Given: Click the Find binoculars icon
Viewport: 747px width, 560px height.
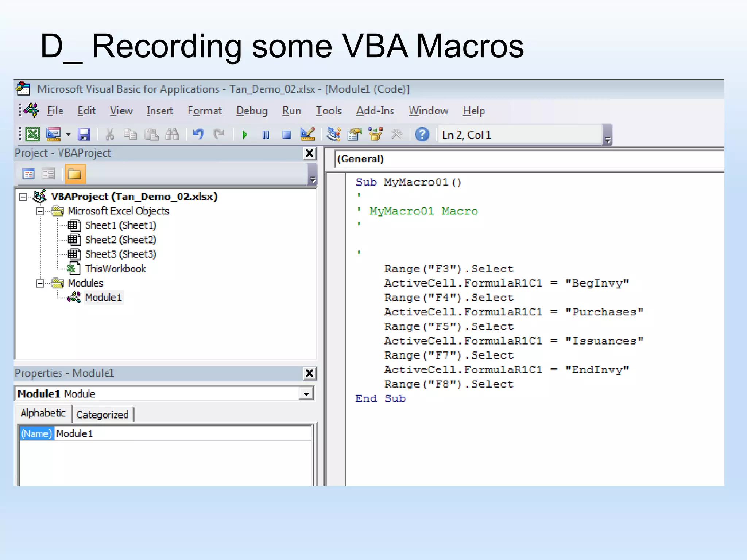Looking at the screenshot, I should pos(172,135).
